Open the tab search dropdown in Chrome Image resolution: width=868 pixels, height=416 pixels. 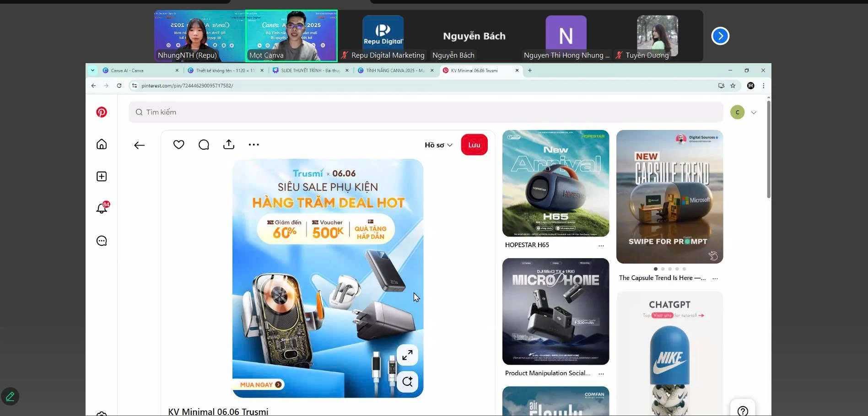[92, 70]
